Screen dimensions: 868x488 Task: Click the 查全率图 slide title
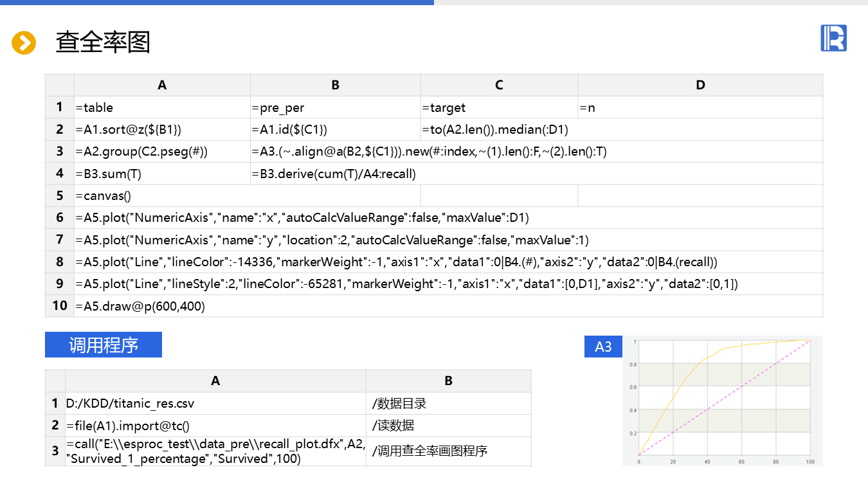[103, 42]
